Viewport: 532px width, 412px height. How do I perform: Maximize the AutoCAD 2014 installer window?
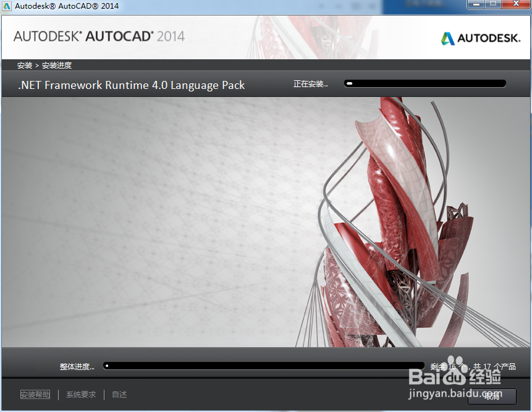point(493,4)
